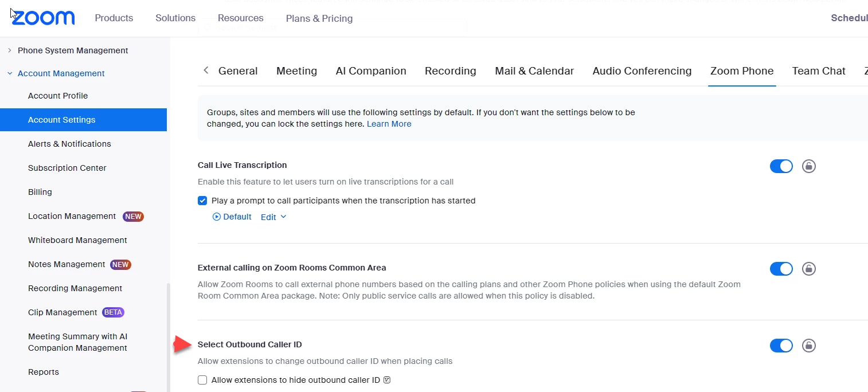The image size is (868, 392).
Task: Open Plans & Pricing page
Action: 319,18
